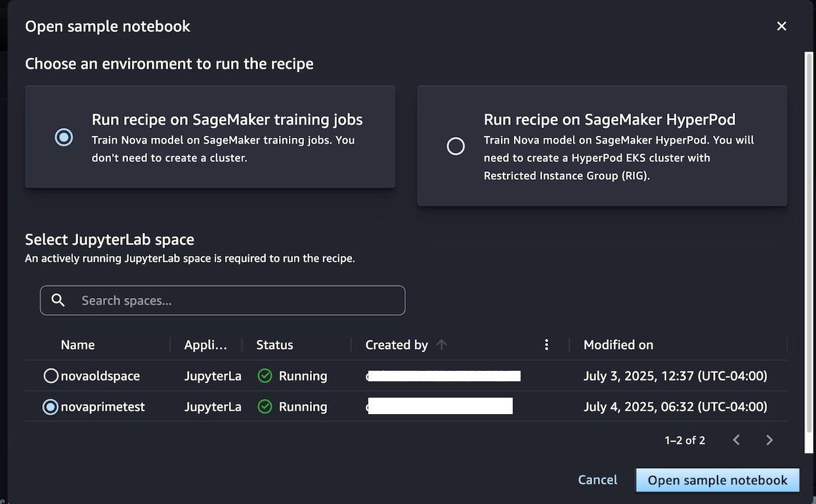
Task: Select SageMaker training jobs radio option
Action: pos(64,137)
